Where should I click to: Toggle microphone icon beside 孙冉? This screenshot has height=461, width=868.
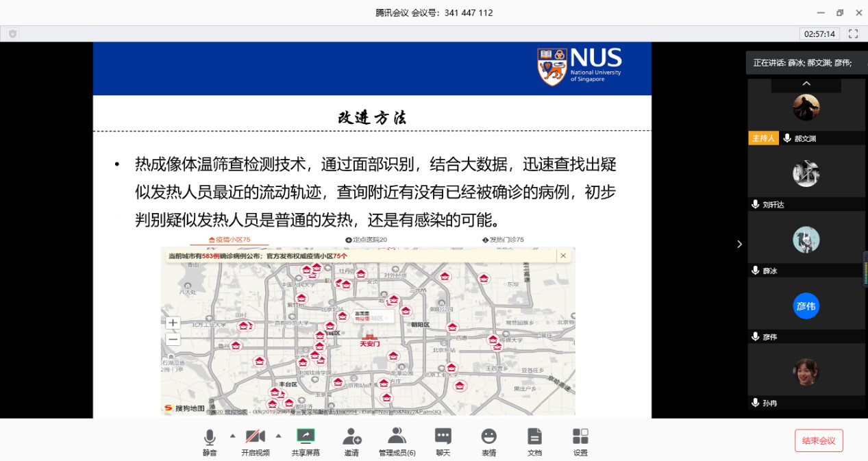pyautogui.click(x=755, y=403)
